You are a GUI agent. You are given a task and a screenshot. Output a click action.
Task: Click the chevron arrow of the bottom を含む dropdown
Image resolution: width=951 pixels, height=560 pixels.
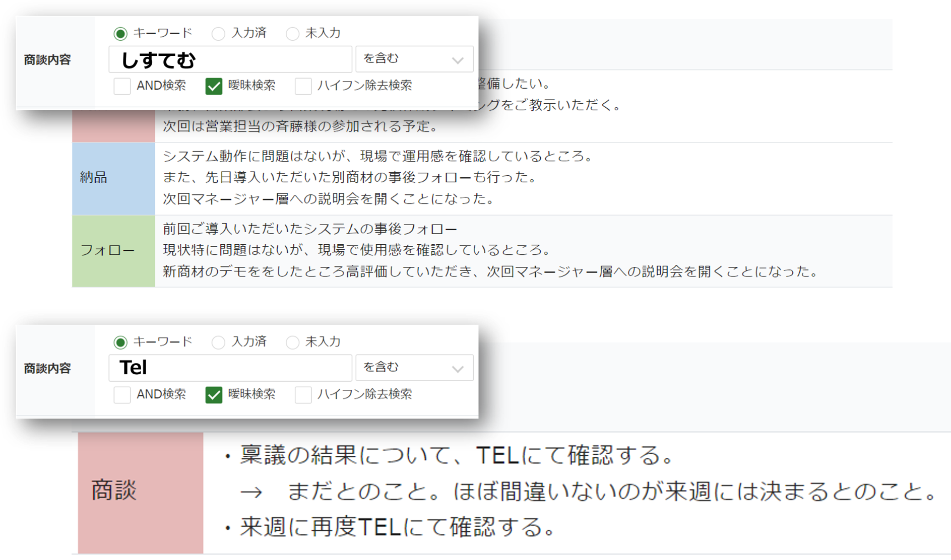click(x=458, y=369)
